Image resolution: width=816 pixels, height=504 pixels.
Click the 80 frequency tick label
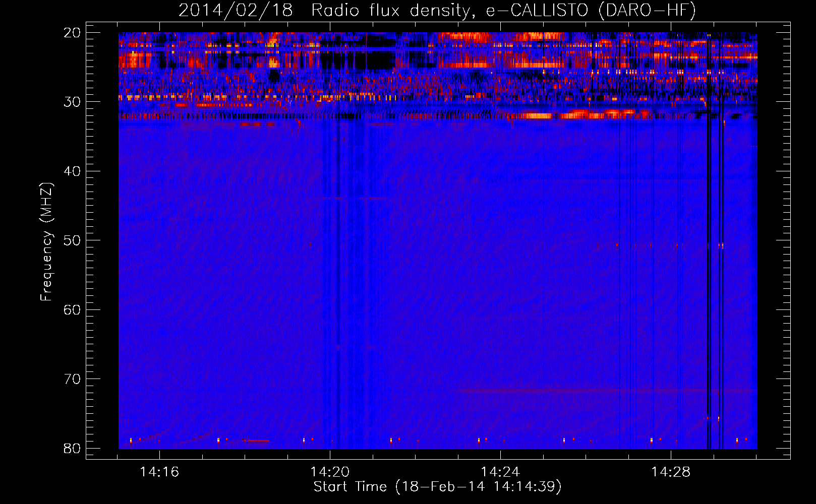click(72, 448)
